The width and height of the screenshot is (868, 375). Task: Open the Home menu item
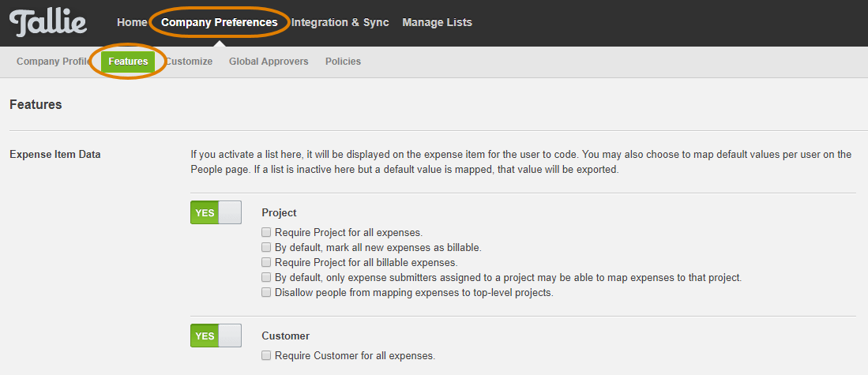[x=132, y=23]
